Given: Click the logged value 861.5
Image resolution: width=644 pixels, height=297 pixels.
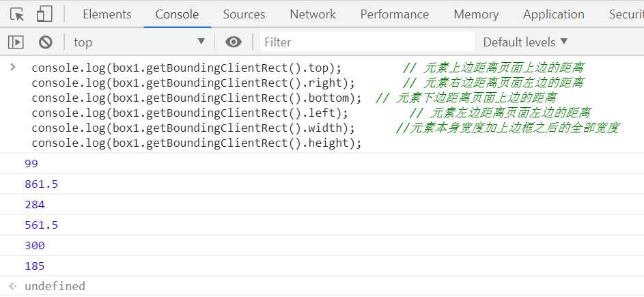Looking at the screenshot, I should coord(41,184).
